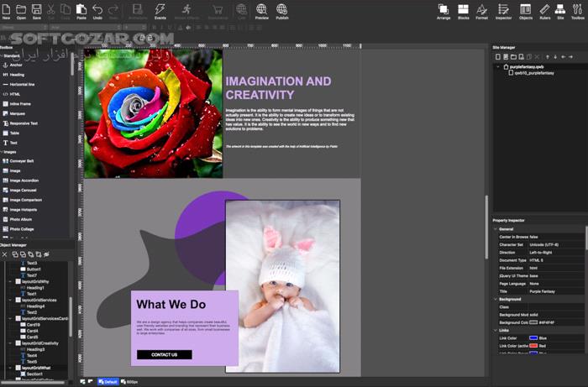The image size is (588, 387).
Task: Select the Image Carousel tool
Action: (19, 191)
